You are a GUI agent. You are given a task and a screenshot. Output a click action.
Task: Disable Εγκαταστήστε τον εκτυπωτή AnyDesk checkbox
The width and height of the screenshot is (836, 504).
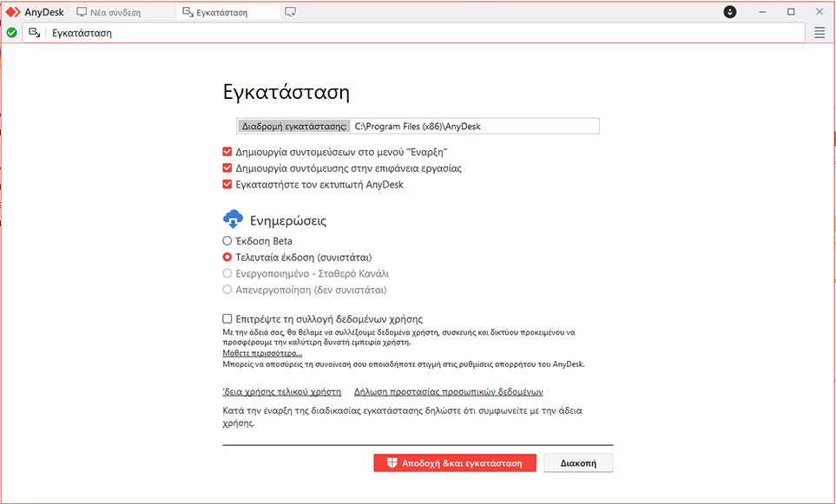tap(227, 185)
